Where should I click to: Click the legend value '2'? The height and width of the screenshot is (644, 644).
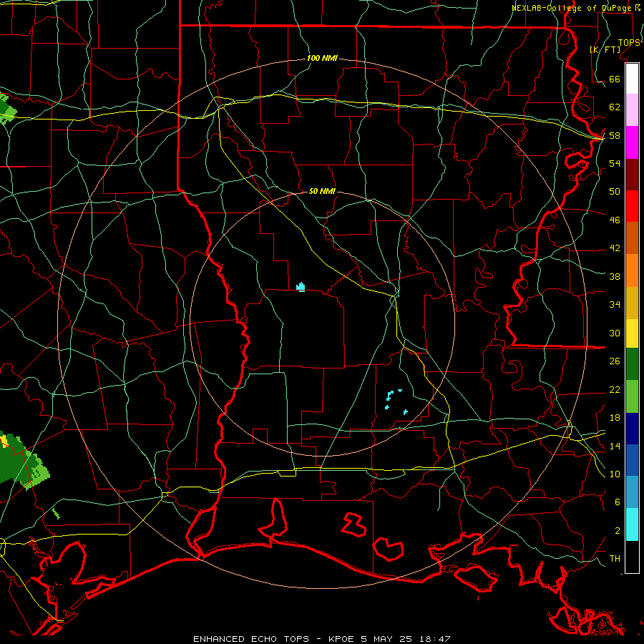[617, 531]
